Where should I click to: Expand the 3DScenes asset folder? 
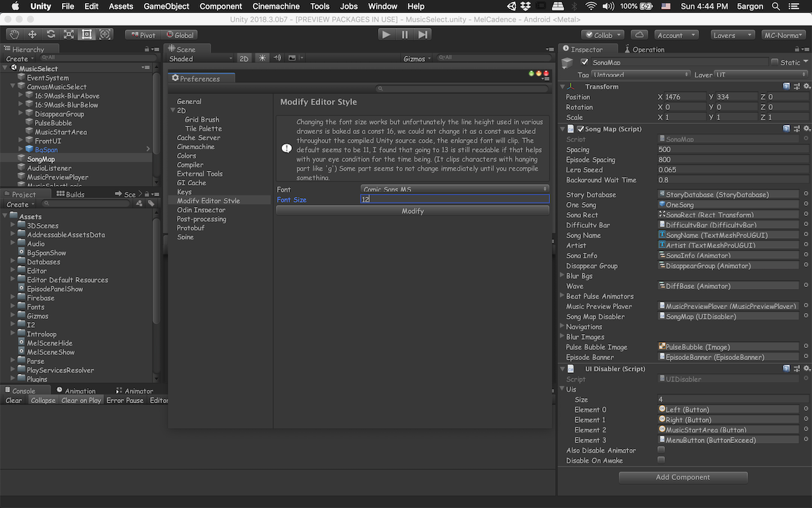pos(13,225)
